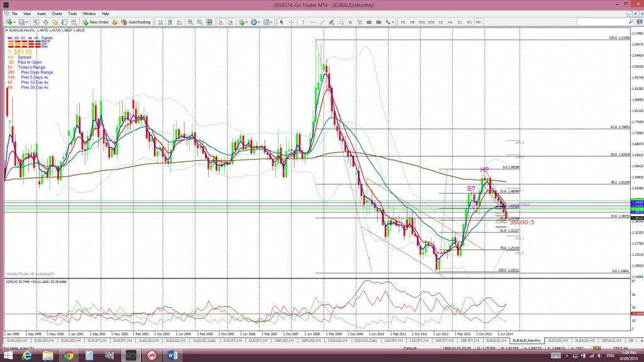Select the text label tool
Viewport: 644px width, 362px height.
pos(349,22)
